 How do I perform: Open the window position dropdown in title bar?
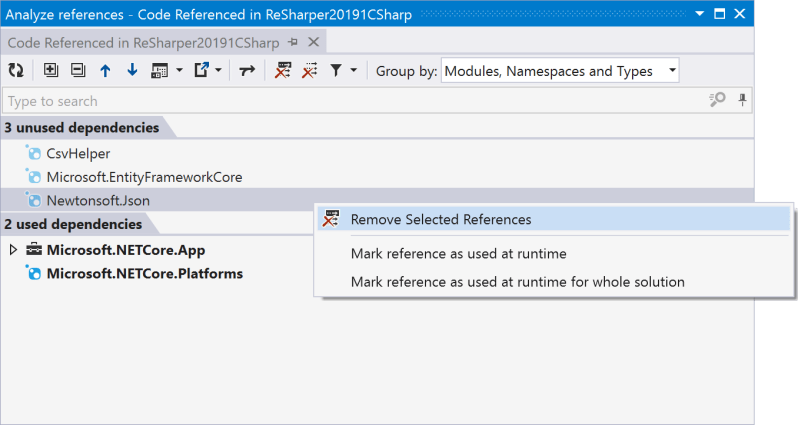click(x=700, y=14)
